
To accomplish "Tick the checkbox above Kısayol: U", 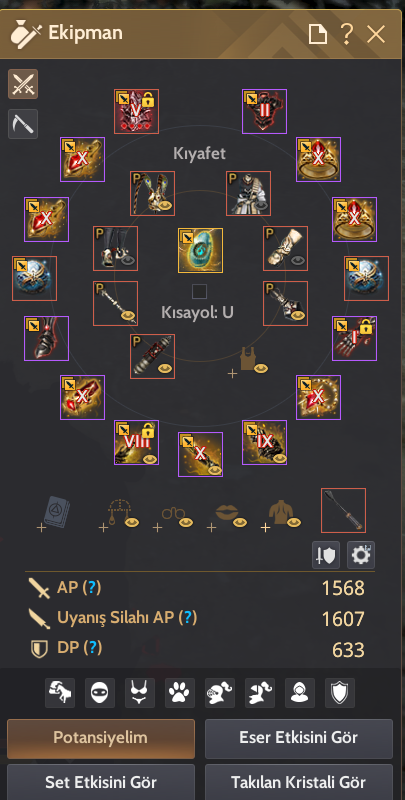I will click(199, 292).
